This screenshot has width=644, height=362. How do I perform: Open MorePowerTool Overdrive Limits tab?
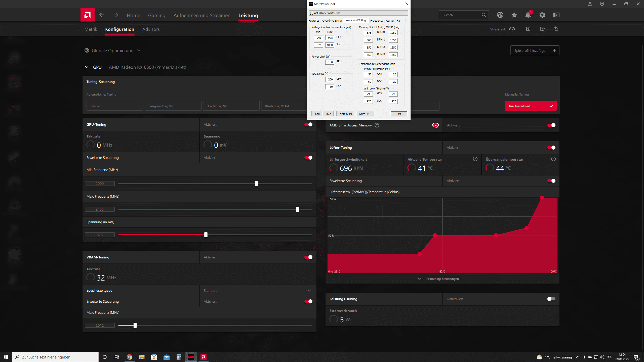click(332, 21)
